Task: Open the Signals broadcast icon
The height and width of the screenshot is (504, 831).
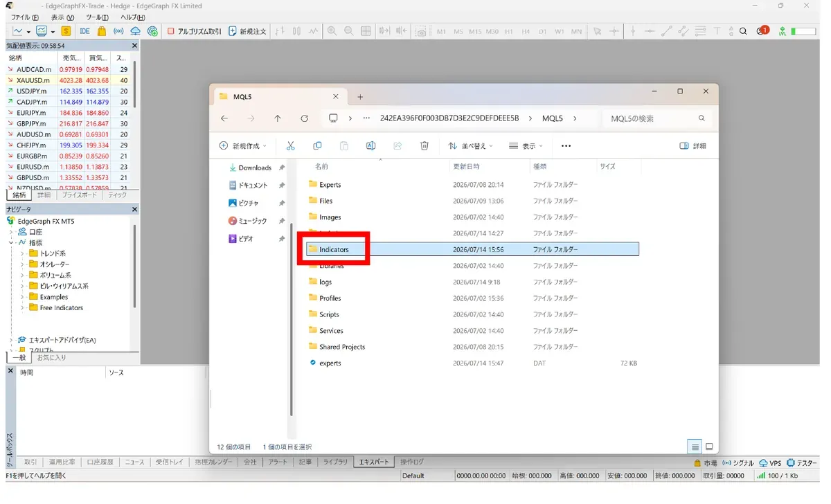Action: point(118,31)
